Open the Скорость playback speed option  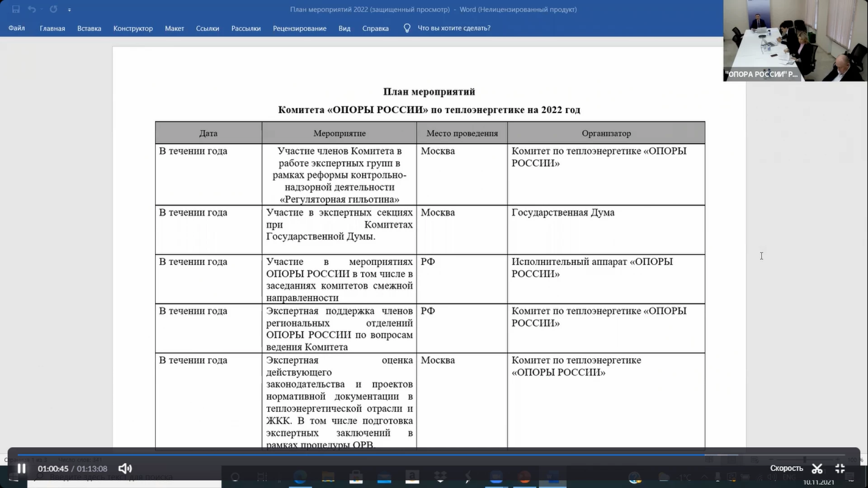tap(786, 469)
